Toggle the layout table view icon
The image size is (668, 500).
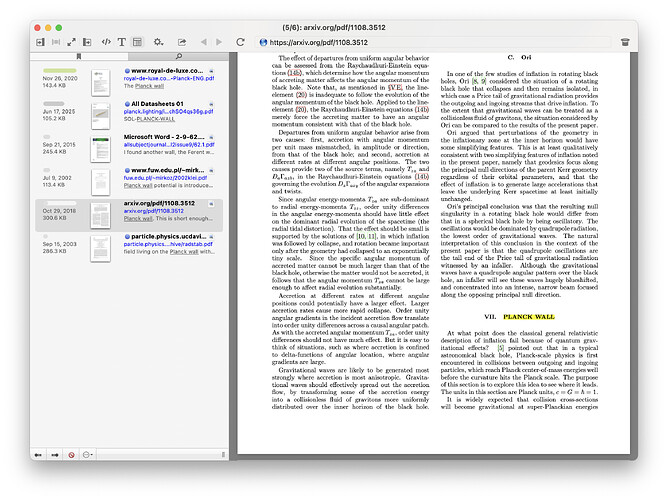tap(138, 43)
